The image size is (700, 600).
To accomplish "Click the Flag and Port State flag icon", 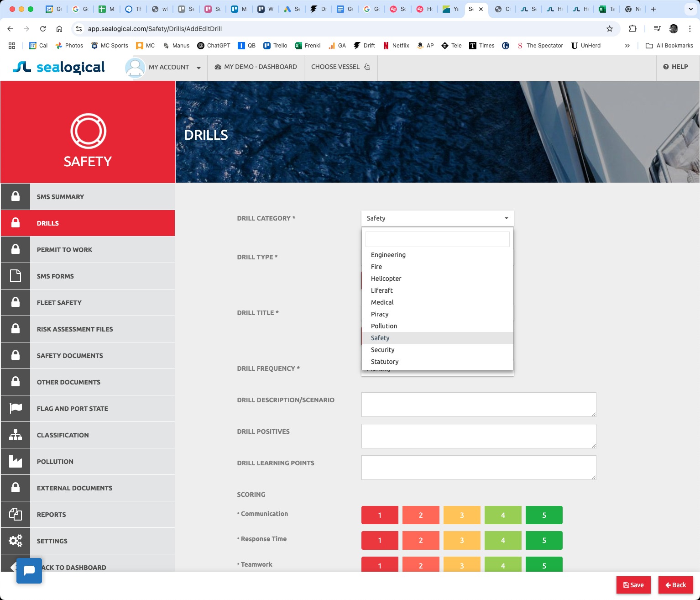I will (16, 408).
